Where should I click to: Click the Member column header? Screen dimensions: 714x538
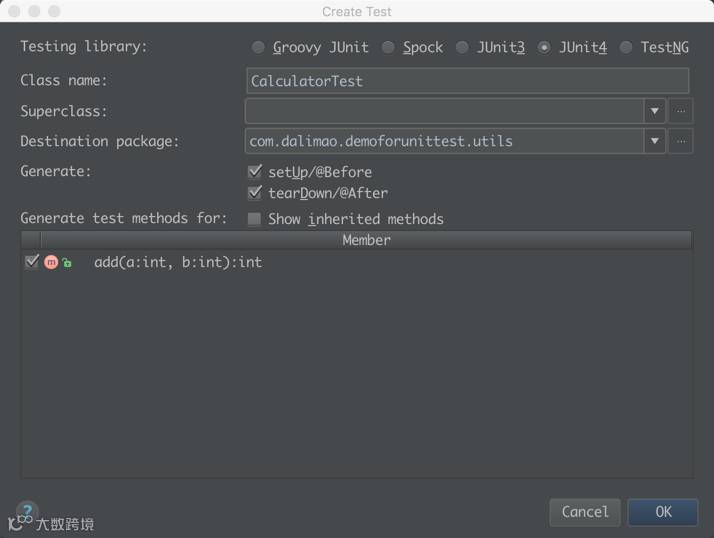[366, 240]
